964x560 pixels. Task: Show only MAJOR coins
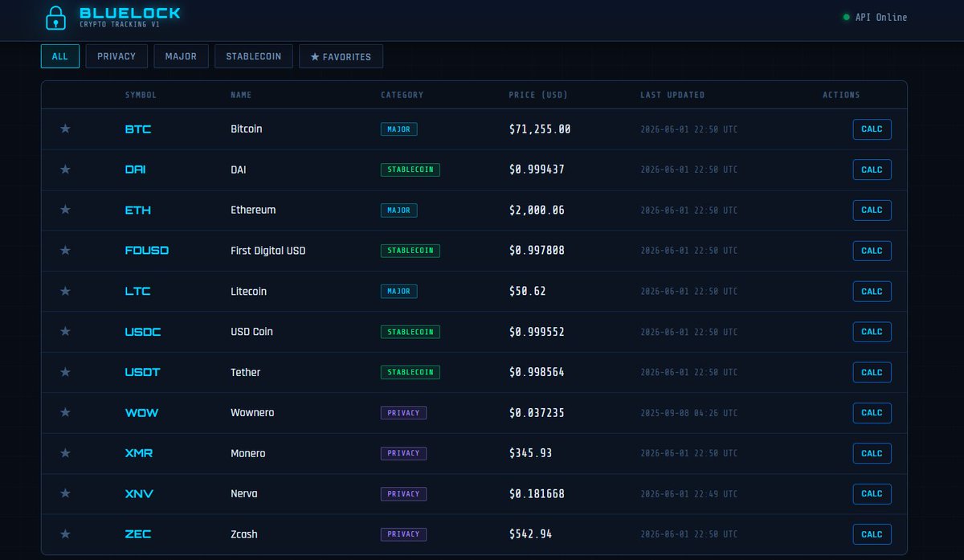point(181,56)
